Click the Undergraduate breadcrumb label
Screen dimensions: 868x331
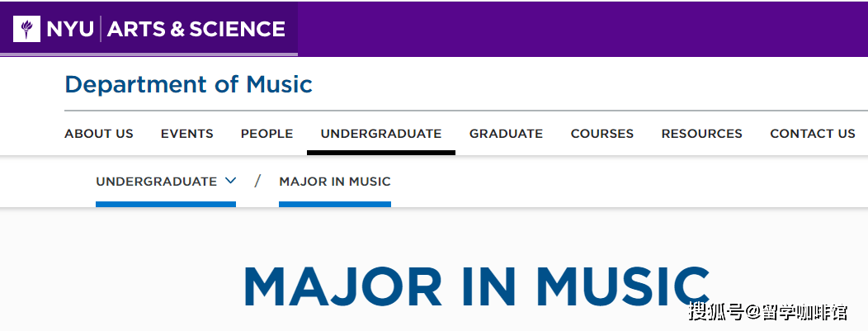157,182
